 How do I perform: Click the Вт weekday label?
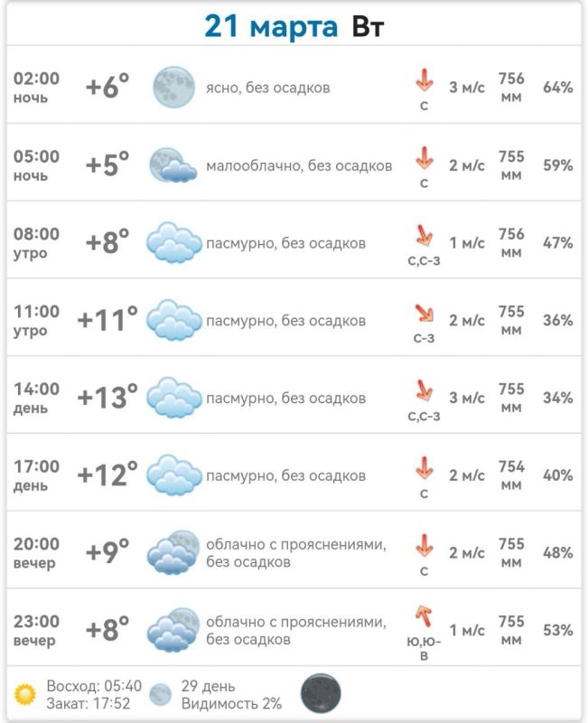[368, 27]
